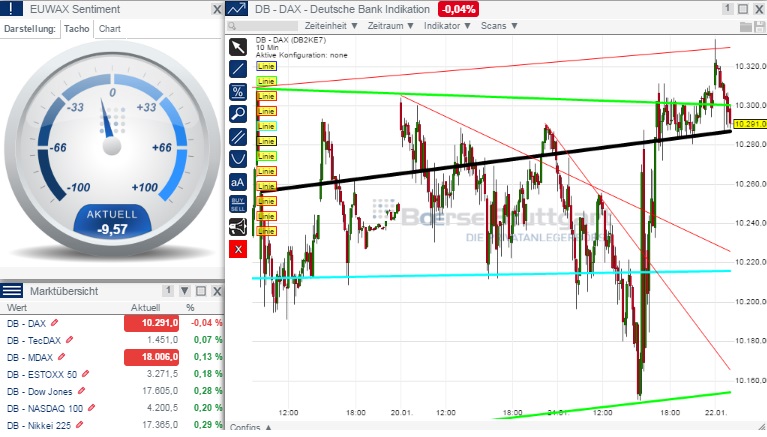
Task: Click the group number 1 button in chart header
Action: (x=727, y=8)
